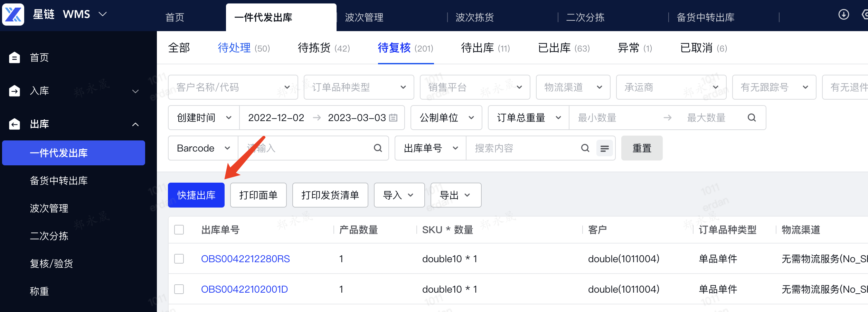Select the 全部 status tab
Image resolution: width=868 pixels, height=312 pixels.
pyautogui.click(x=179, y=48)
